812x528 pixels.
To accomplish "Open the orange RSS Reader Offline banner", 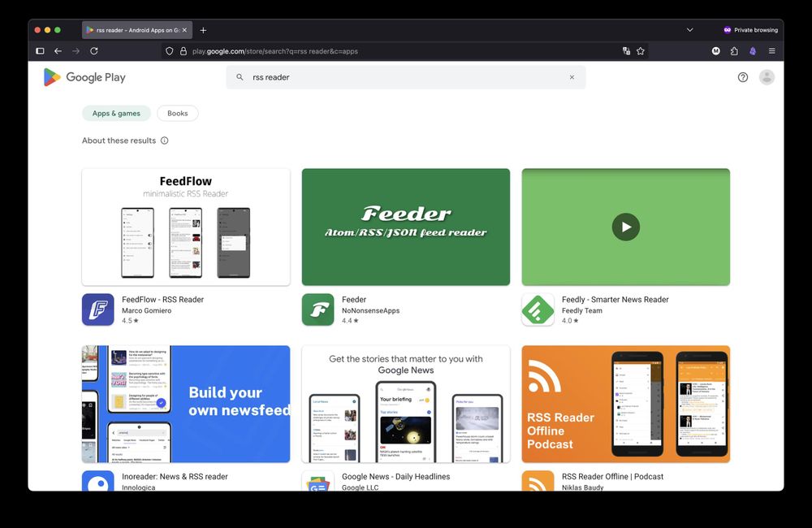I will [625, 405].
